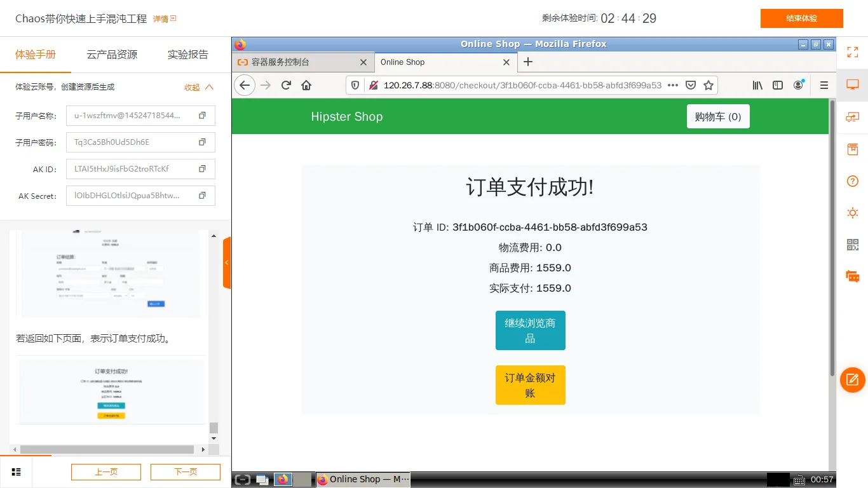Reload the Online Shop page
The image size is (868, 488).
coord(286,85)
